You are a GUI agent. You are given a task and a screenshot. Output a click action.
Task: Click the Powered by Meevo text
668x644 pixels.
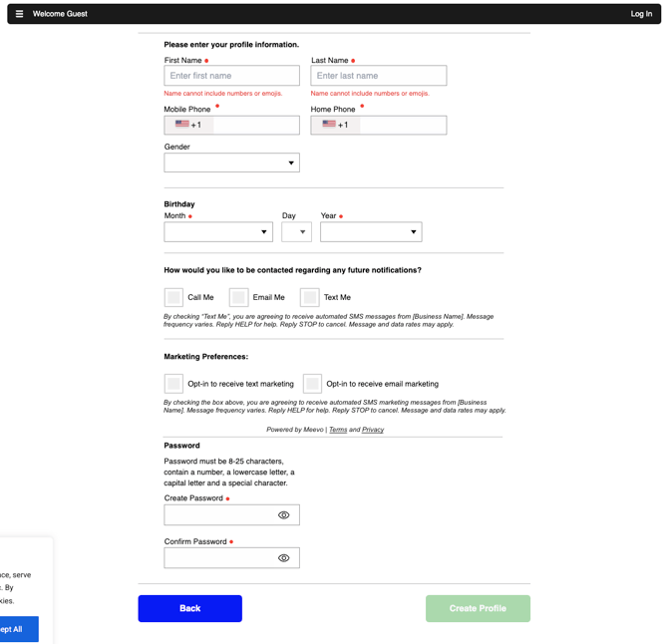click(295, 430)
